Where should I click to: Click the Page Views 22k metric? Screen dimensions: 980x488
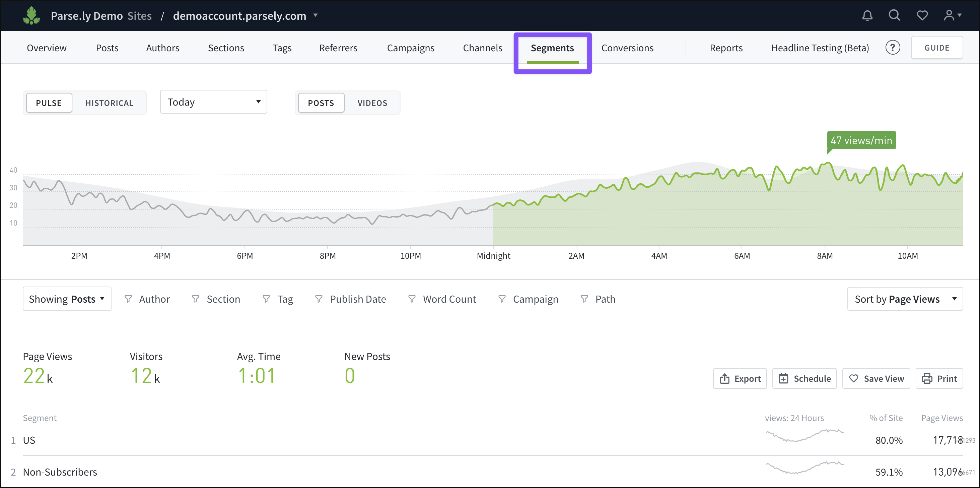[47, 368]
